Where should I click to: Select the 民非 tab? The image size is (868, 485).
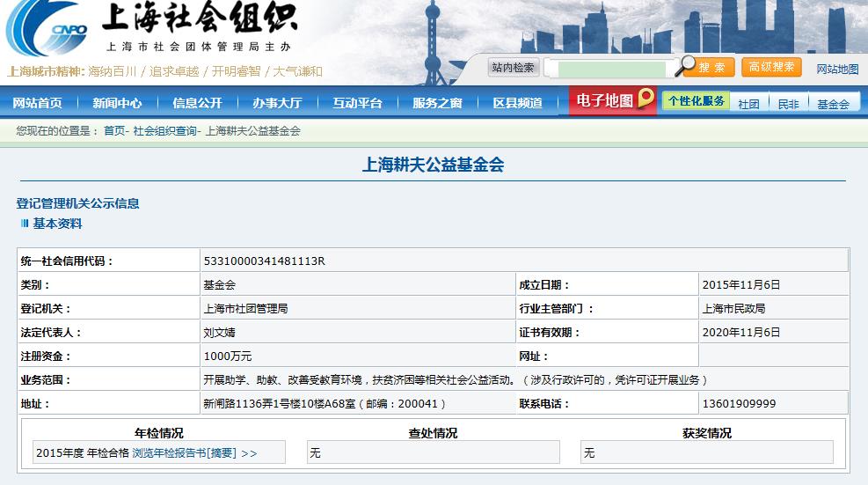tap(788, 104)
